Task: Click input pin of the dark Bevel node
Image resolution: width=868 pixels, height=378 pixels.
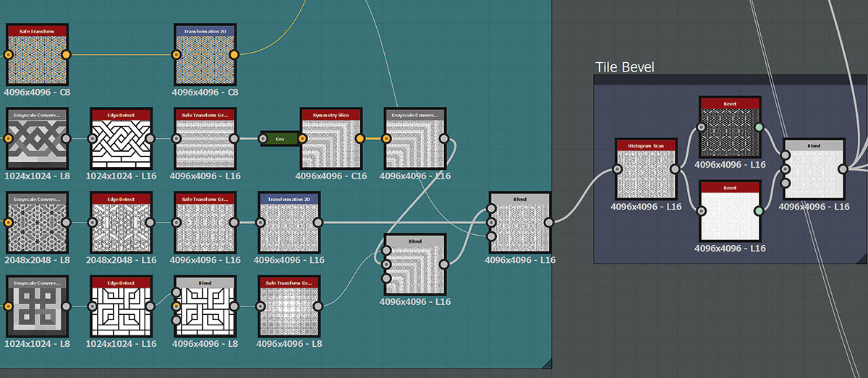Action: (x=701, y=127)
